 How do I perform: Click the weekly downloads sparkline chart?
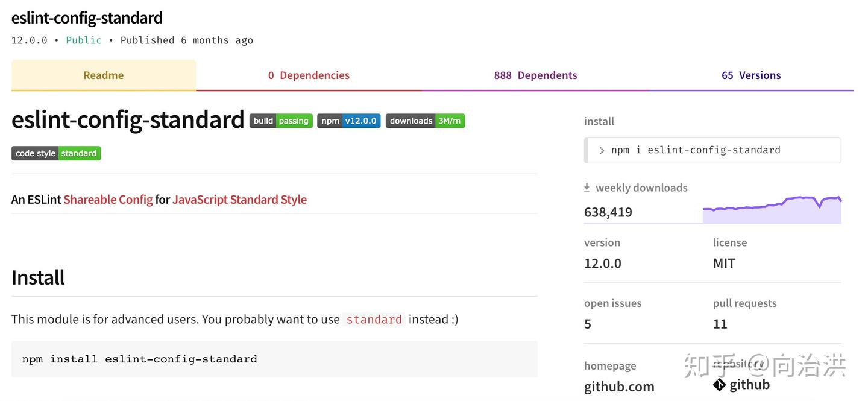[772, 209]
